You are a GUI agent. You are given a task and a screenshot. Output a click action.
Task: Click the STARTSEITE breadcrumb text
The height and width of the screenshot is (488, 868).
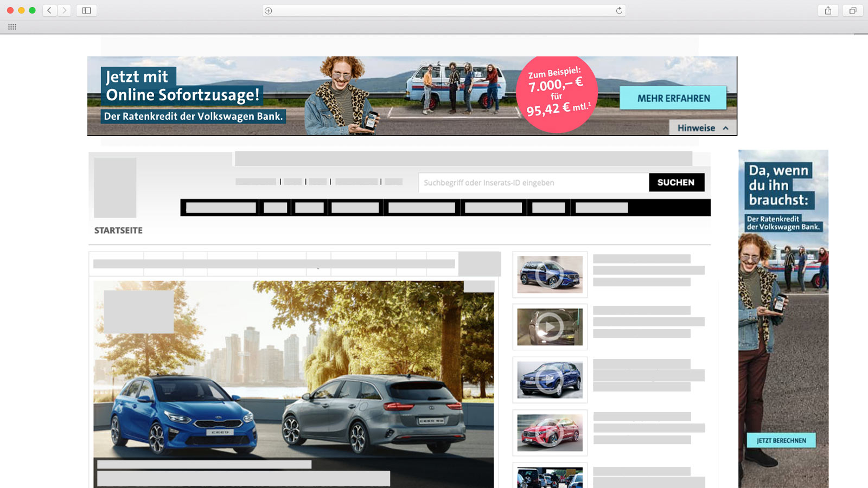[118, 230]
